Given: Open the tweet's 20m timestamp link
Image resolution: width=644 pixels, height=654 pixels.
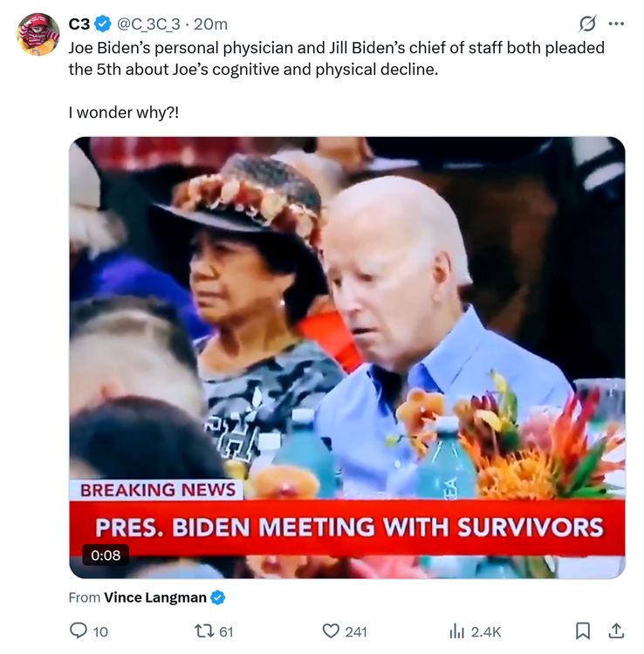Looking at the screenshot, I should coord(210,24).
